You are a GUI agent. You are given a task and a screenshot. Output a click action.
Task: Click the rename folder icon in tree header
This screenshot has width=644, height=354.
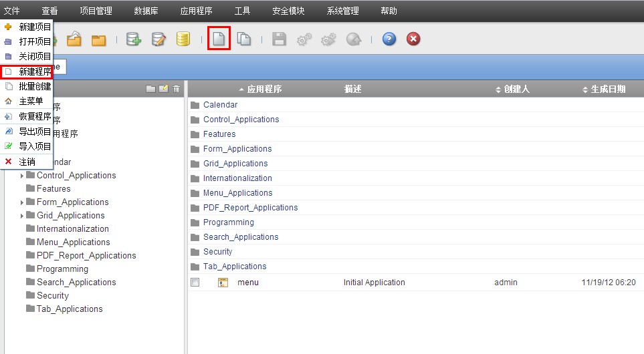(163, 89)
